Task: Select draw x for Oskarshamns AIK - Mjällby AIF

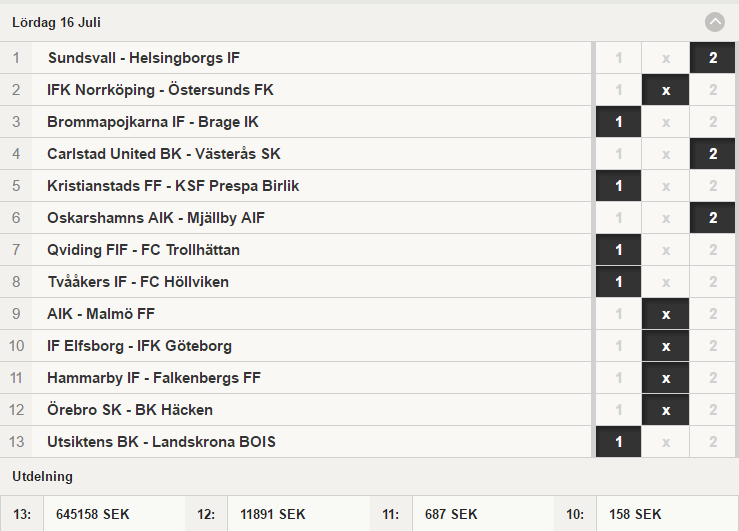Action: click(665, 218)
